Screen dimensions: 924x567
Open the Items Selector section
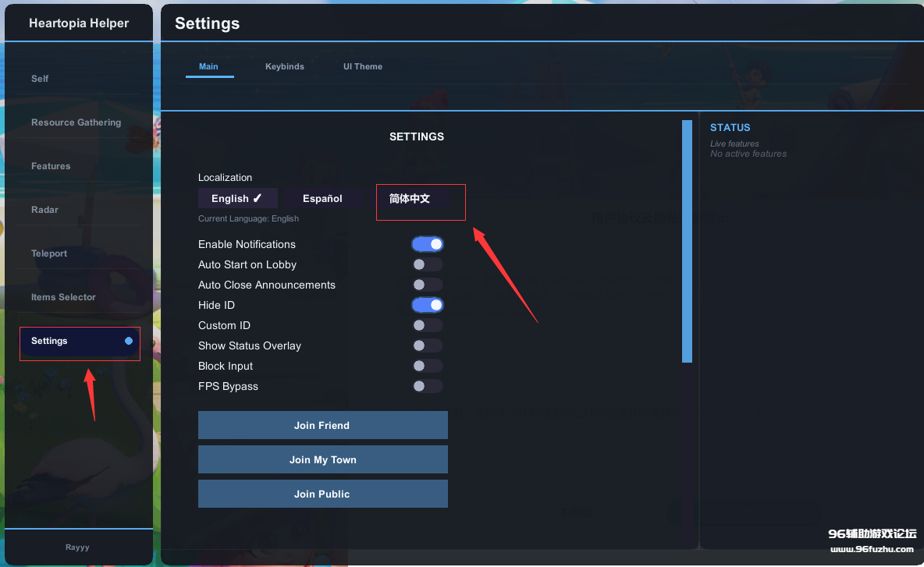[63, 297]
